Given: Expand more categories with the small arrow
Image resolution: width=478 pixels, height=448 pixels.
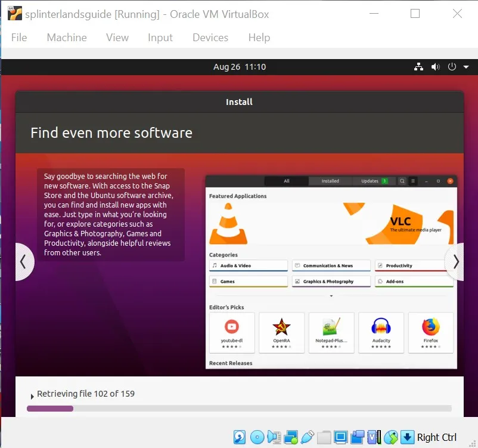Looking at the screenshot, I should (331, 296).
